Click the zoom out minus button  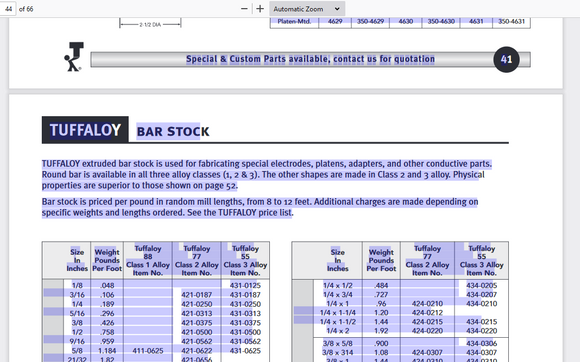[244, 9]
